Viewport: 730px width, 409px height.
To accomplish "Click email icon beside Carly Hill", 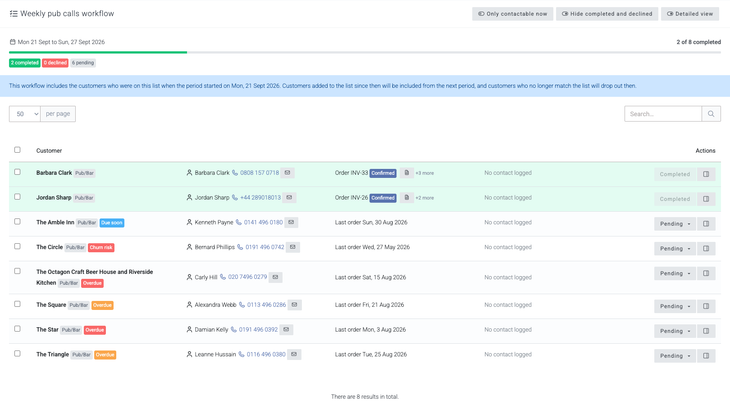I will point(276,277).
